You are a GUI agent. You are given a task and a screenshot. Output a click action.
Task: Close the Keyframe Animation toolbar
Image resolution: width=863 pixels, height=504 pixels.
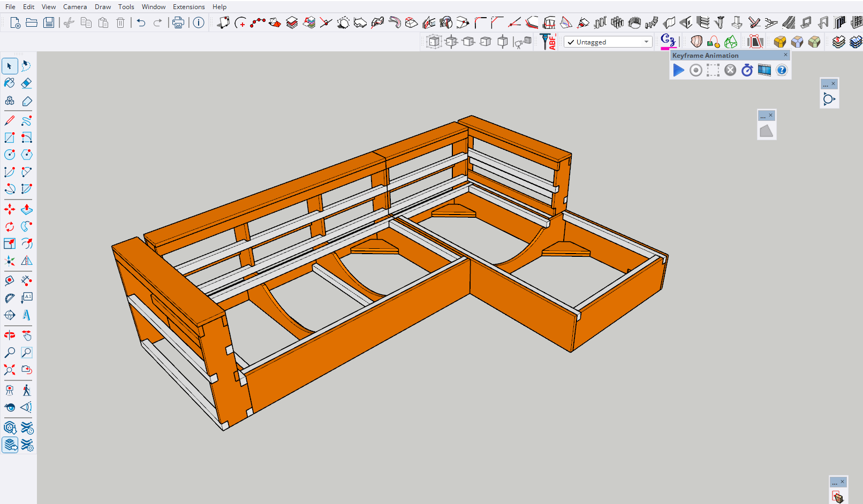pyautogui.click(x=785, y=55)
